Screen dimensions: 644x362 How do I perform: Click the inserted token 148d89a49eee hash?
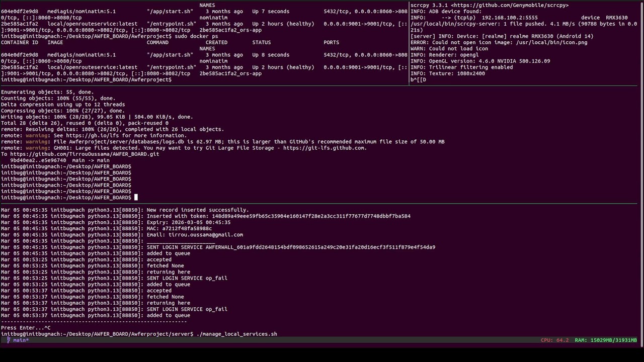pos(311,216)
